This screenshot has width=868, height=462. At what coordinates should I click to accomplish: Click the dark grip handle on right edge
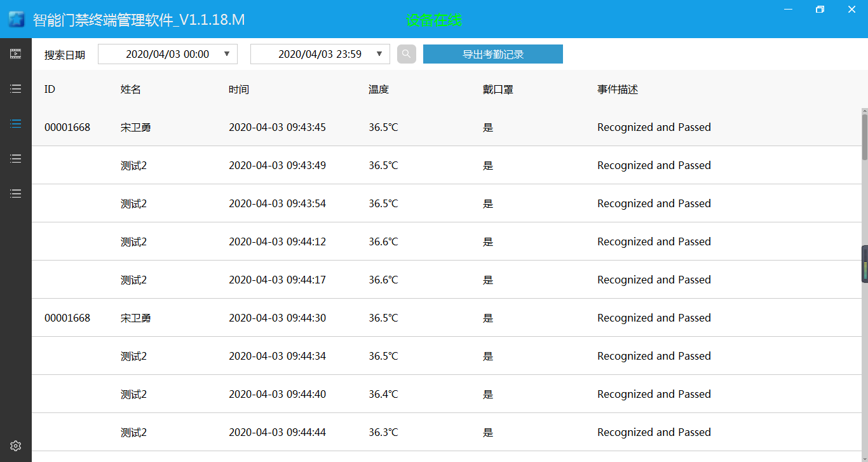pos(865,264)
